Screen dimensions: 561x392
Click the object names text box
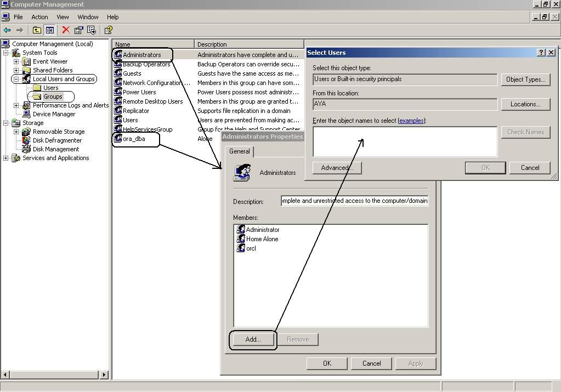coord(405,141)
